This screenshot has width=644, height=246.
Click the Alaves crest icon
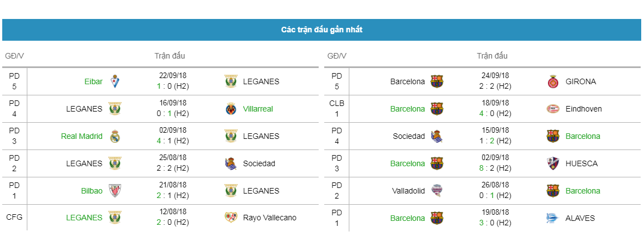[x=553, y=218]
